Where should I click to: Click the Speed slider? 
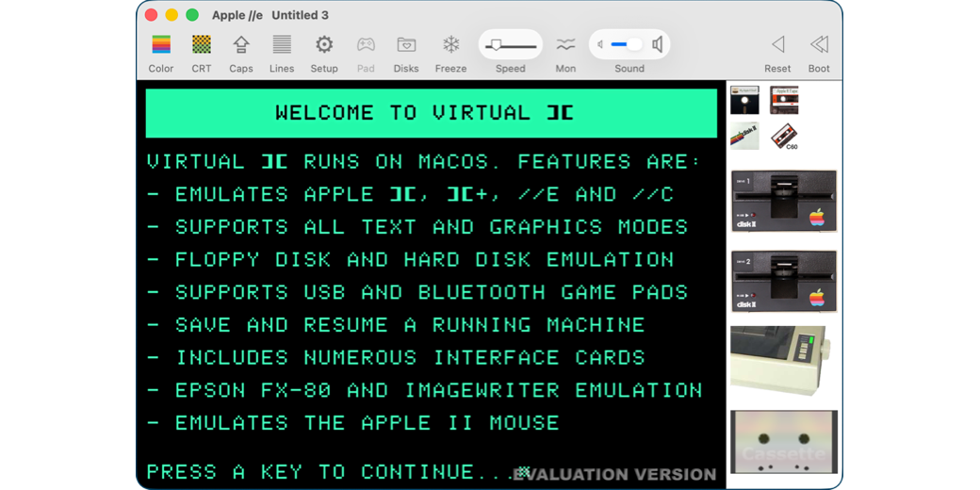point(511,45)
